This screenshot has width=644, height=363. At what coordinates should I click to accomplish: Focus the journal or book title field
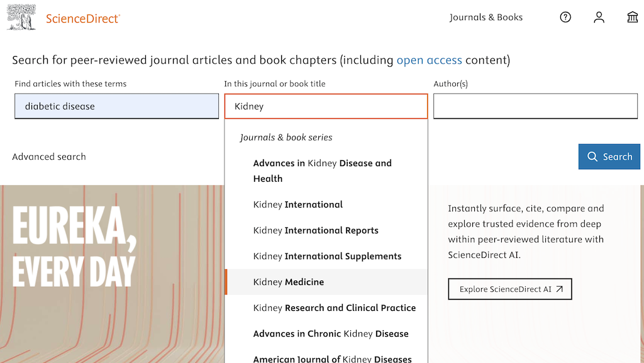pos(326,106)
